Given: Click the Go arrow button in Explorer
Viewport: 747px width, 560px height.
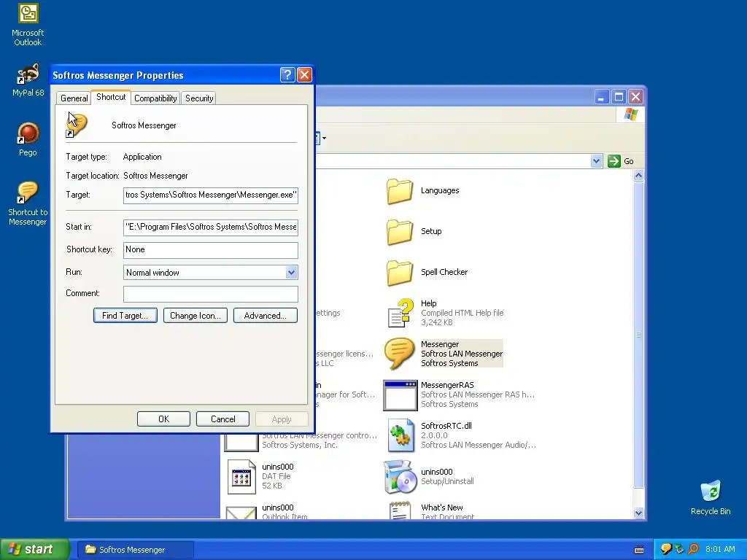Looking at the screenshot, I should click(x=614, y=161).
